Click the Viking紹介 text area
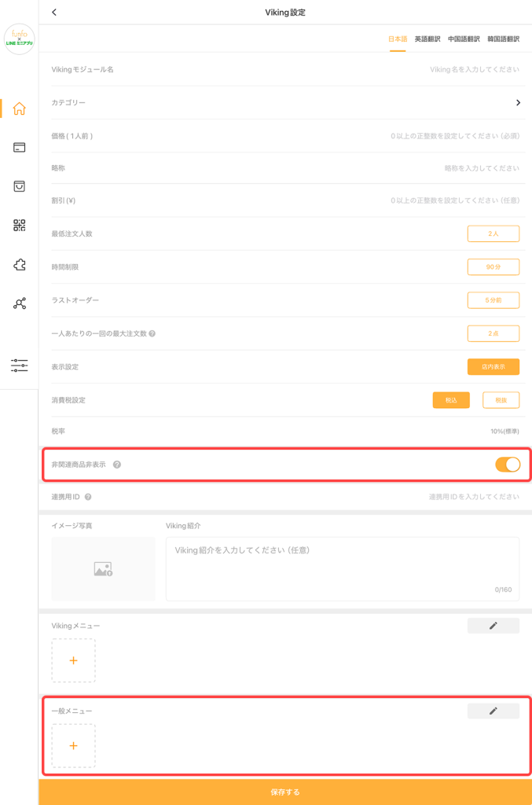Image resolution: width=532 pixels, height=805 pixels. tap(342, 569)
